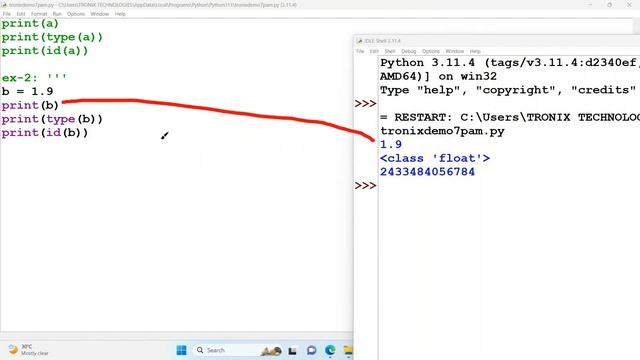Open the IDLE Shell Edit menu

374,51
